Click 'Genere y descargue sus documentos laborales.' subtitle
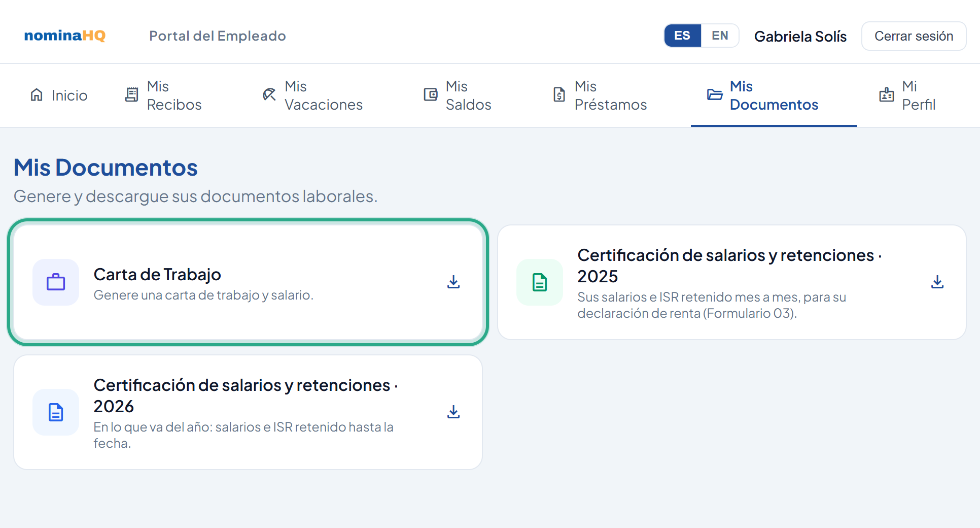The width and height of the screenshot is (980, 528). 195,196
